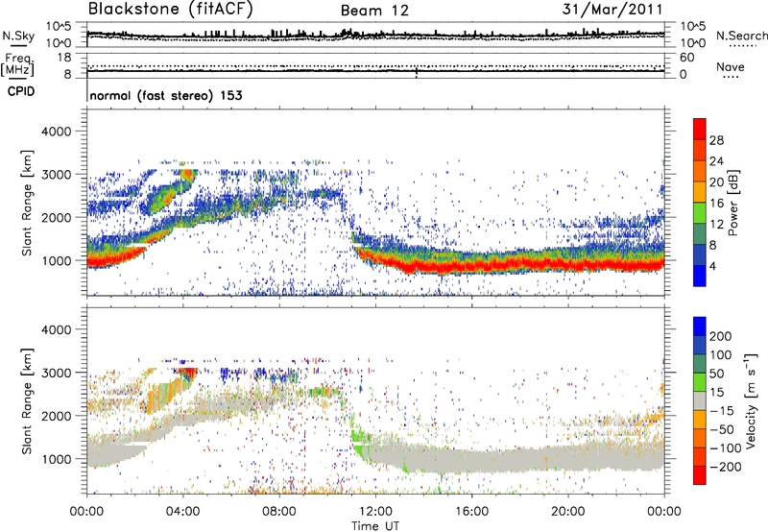Select the "Freq. [MHz]" axis label
The image size is (768, 532).
(x=17, y=64)
